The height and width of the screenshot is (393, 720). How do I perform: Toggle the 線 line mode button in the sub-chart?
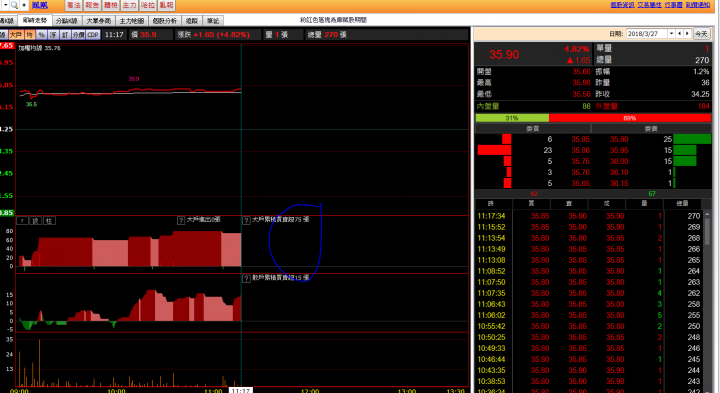(x=36, y=221)
